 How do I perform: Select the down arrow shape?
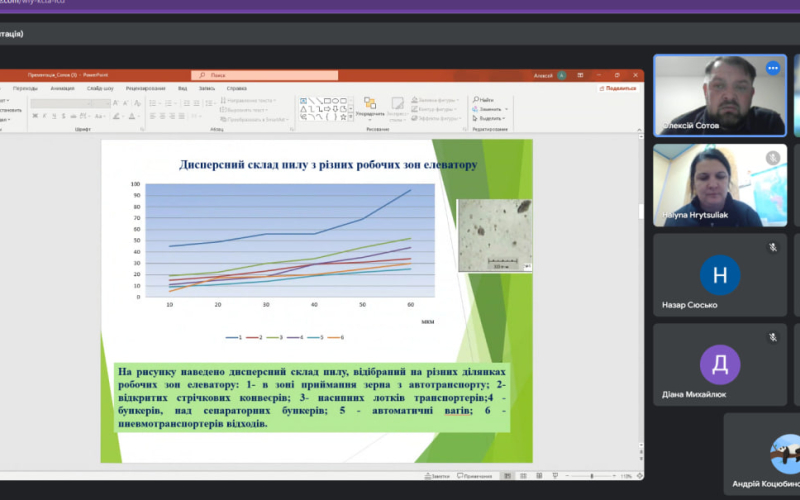335,109
